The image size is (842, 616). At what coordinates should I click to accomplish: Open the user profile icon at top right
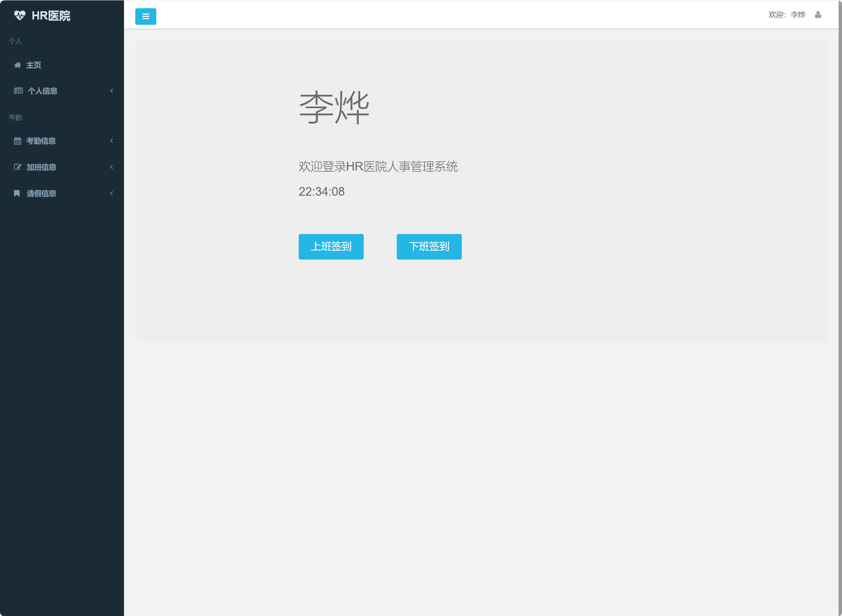818,15
